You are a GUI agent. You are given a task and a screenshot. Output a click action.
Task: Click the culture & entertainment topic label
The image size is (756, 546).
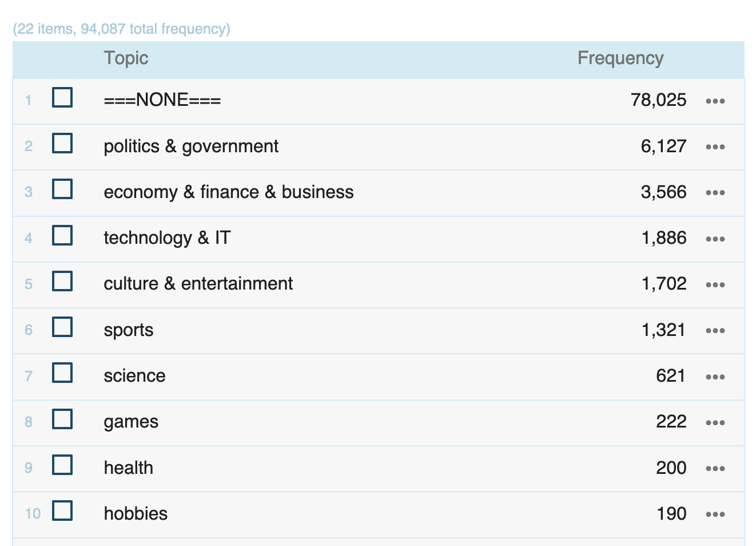coord(198,284)
